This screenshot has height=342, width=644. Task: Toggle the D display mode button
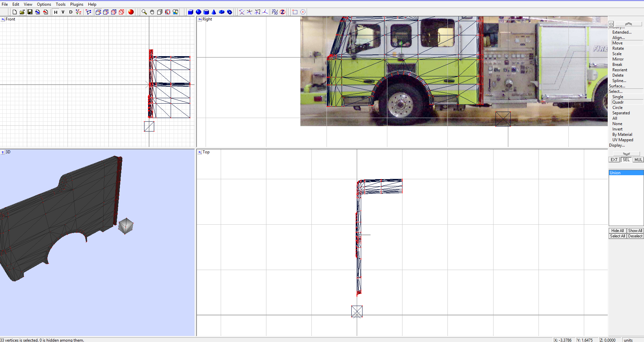[70, 12]
